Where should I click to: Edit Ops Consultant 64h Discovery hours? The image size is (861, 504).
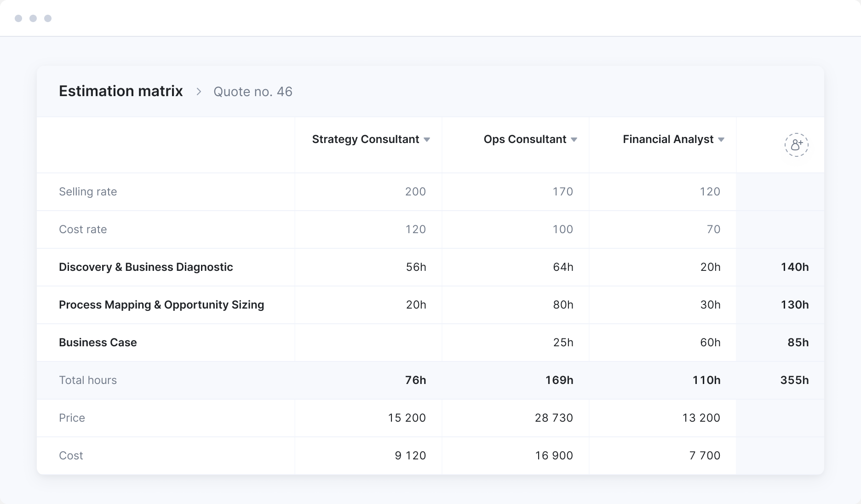click(563, 267)
